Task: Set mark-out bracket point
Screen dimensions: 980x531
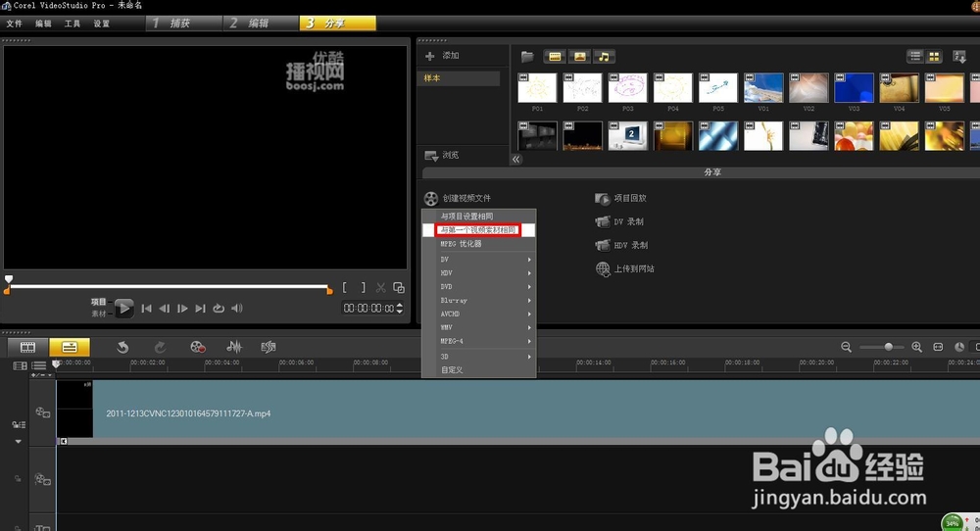Action: pyautogui.click(x=364, y=288)
